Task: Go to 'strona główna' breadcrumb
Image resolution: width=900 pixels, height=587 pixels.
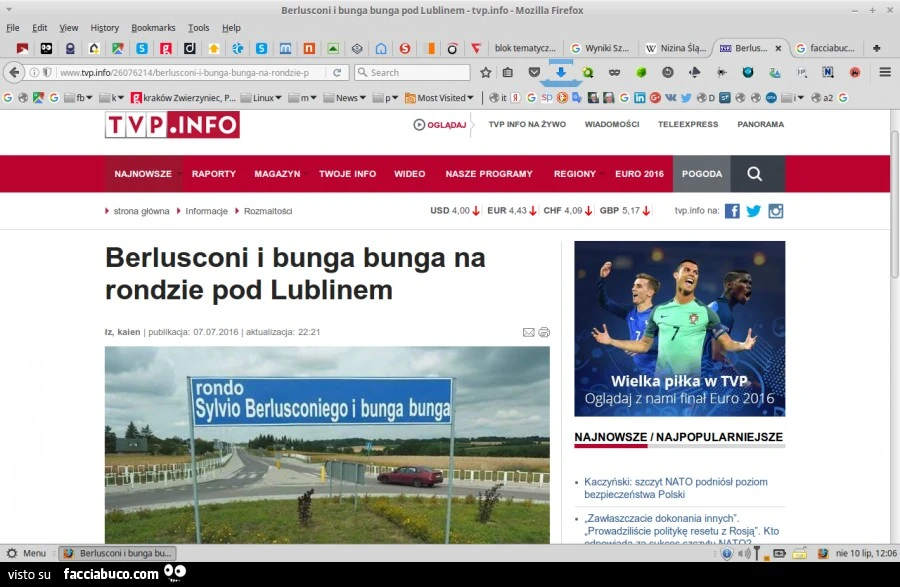Action: pos(141,211)
